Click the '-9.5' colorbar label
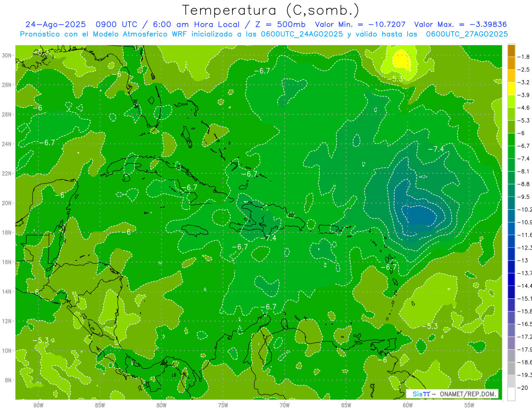532x411 pixels. (x=524, y=197)
